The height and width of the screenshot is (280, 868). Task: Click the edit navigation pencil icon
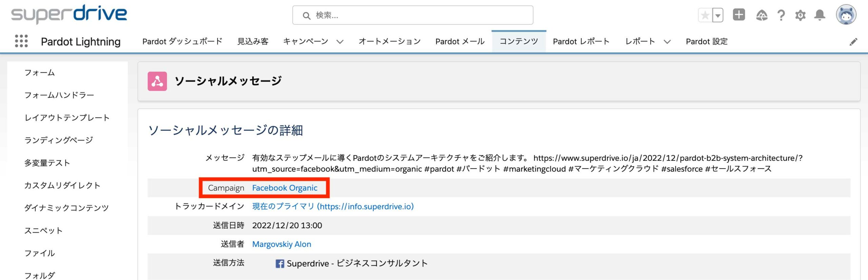coord(853,42)
